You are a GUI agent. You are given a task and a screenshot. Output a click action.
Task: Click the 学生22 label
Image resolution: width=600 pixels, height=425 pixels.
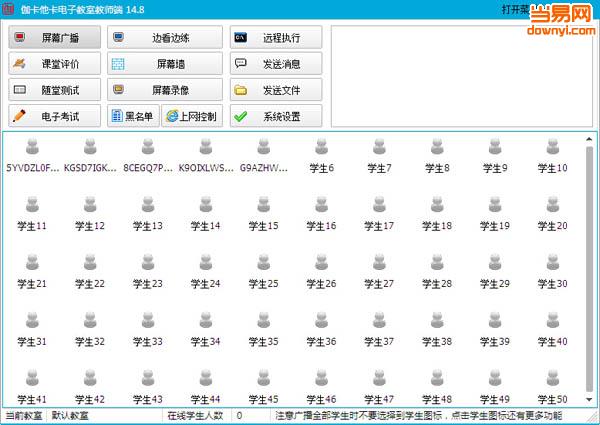click(90, 284)
